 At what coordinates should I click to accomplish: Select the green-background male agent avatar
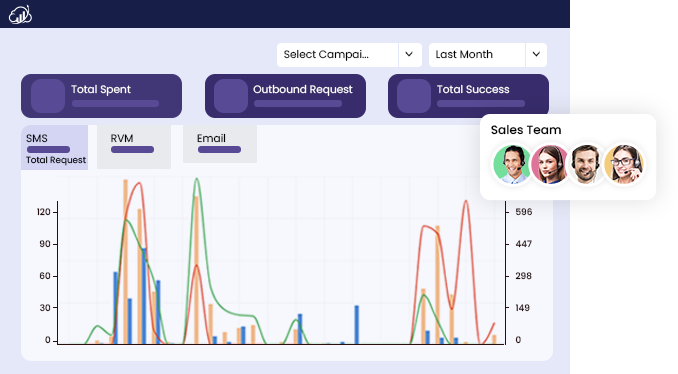point(512,165)
